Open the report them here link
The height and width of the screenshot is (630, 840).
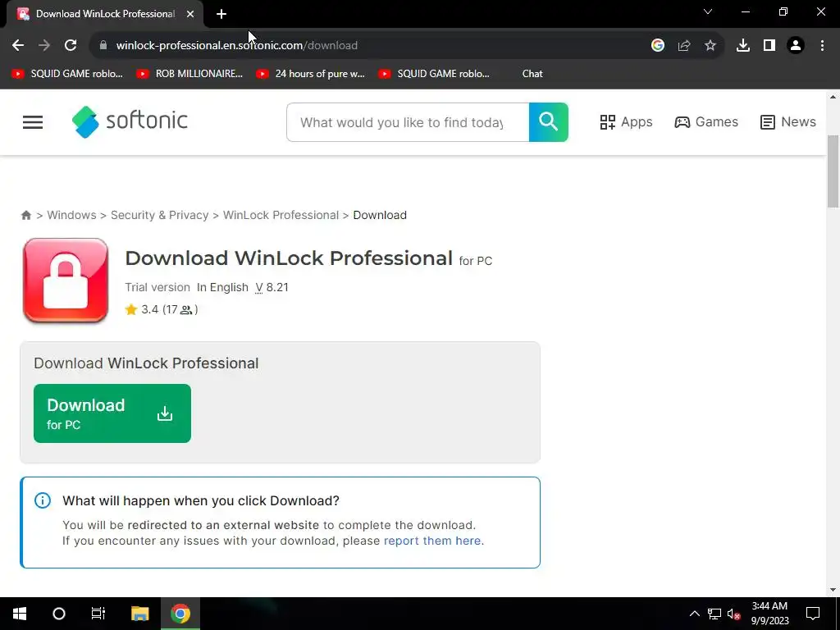(x=432, y=541)
